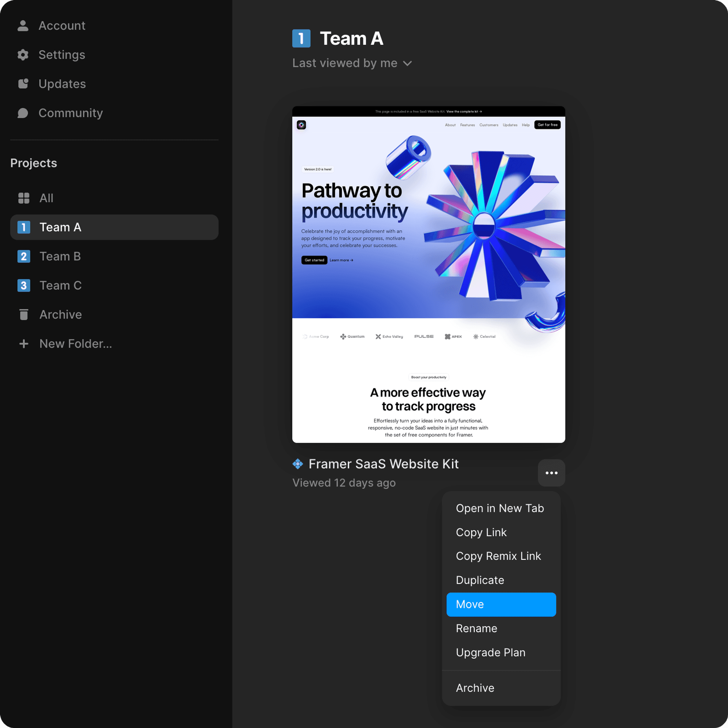728x728 pixels.
Task: Open Archive via the trash icon
Action: pyautogui.click(x=24, y=314)
